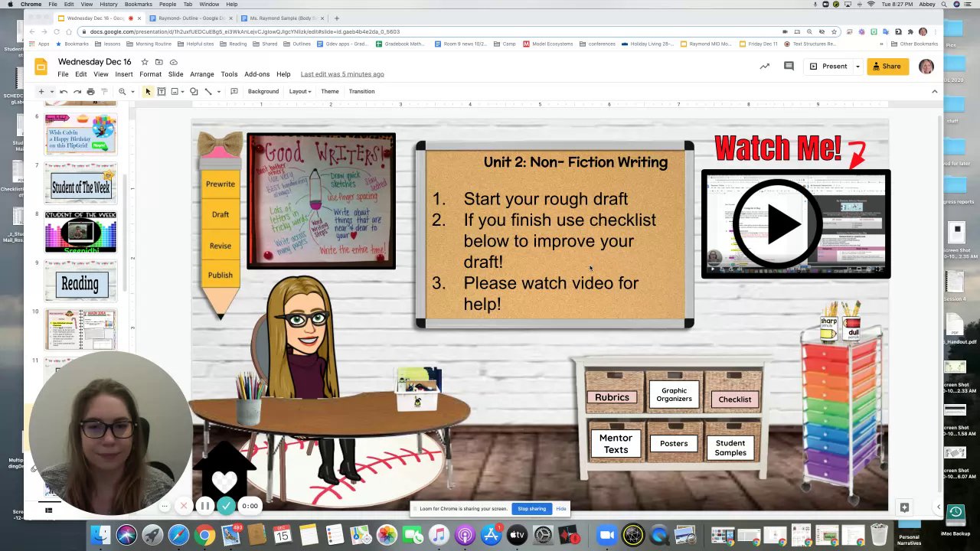Expand the Line type dropdown arrow

coord(218,92)
